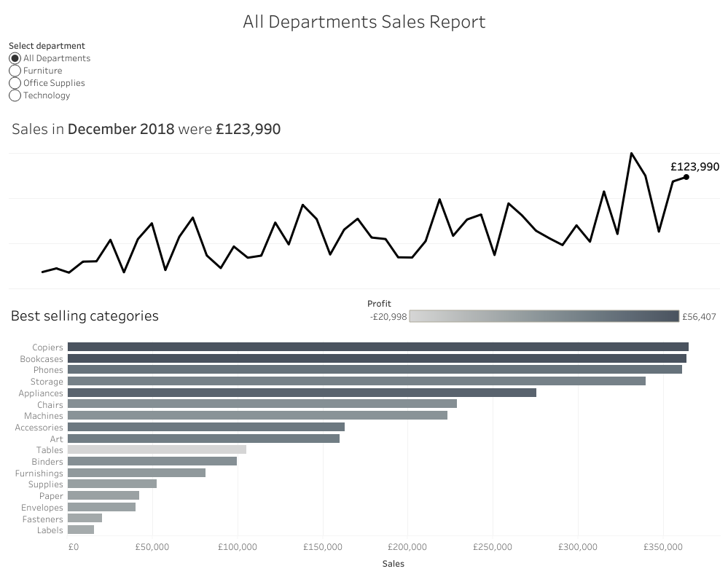Select the All Departments radio button
This screenshot has height=582, width=728.
15,58
